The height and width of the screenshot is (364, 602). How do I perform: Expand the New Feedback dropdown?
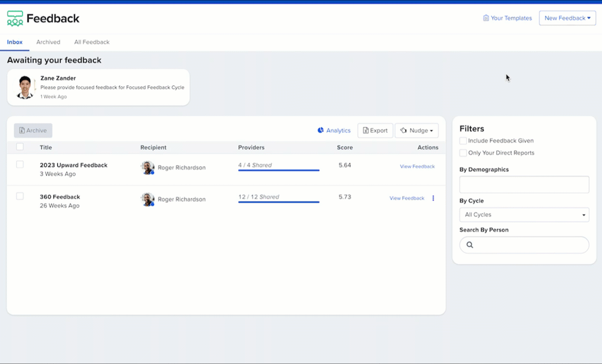tap(567, 18)
